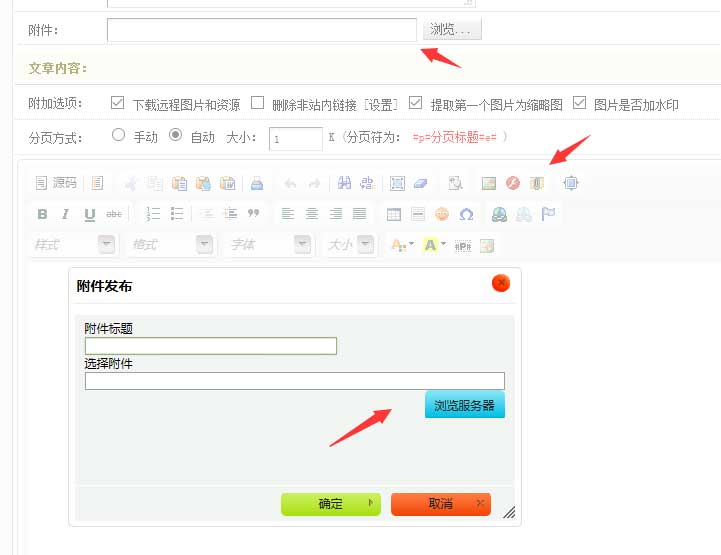Align text right
721x555 pixels.
(x=336, y=213)
